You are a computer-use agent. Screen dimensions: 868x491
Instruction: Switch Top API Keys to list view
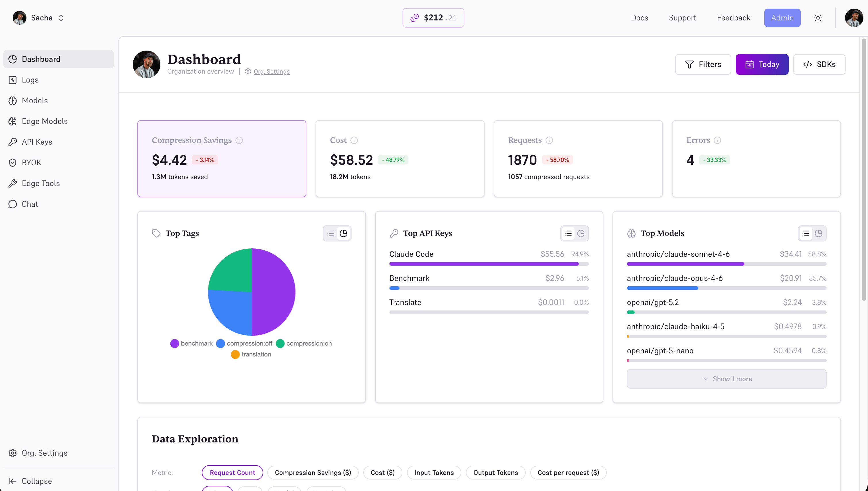[x=568, y=233]
